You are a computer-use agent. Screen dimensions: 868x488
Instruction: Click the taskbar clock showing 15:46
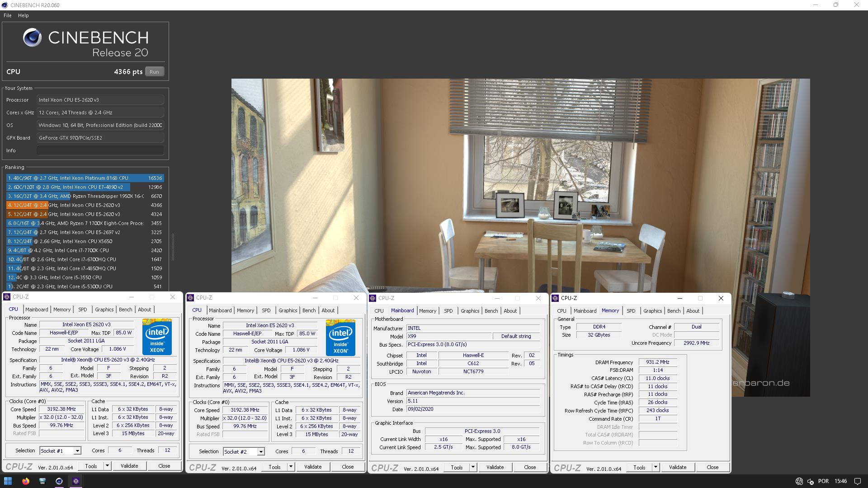click(x=840, y=481)
